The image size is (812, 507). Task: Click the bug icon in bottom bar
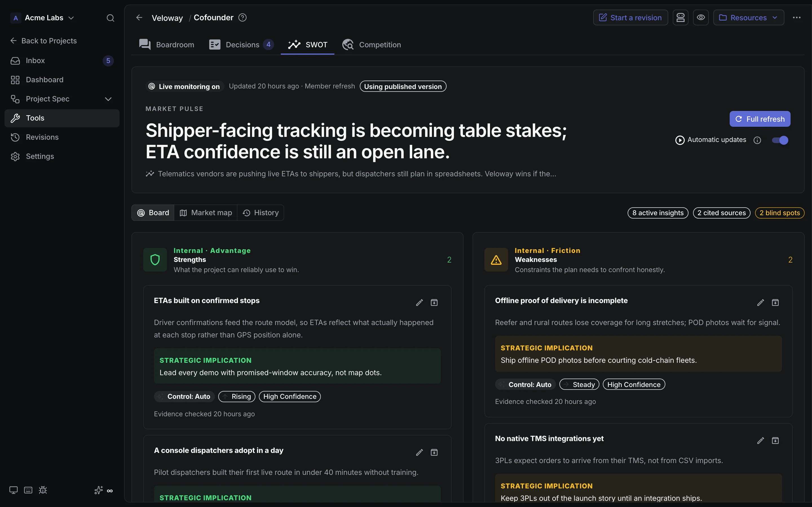[x=43, y=490]
